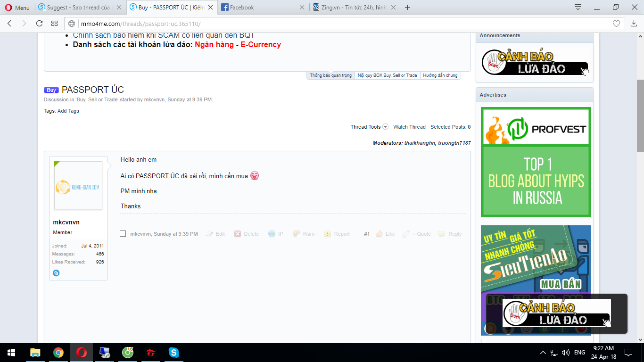Open File Explorer from taskbar
The width and height of the screenshot is (644, 362).
pos(35,353)
